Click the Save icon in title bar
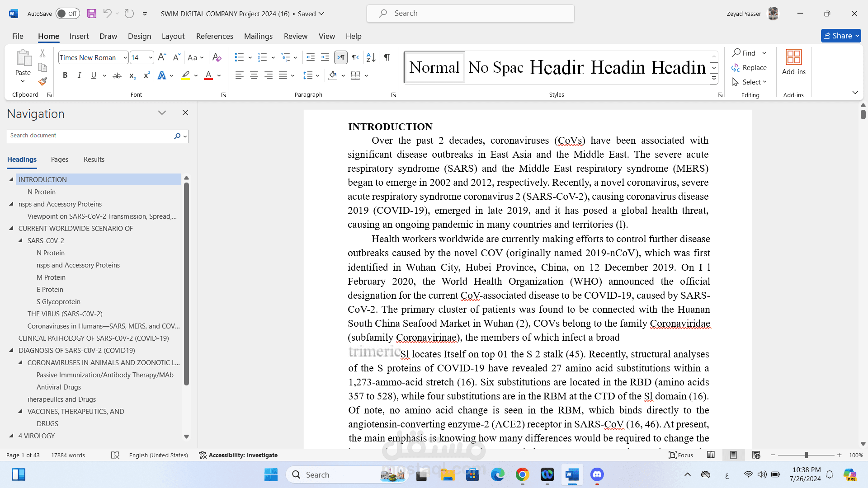 92,14
